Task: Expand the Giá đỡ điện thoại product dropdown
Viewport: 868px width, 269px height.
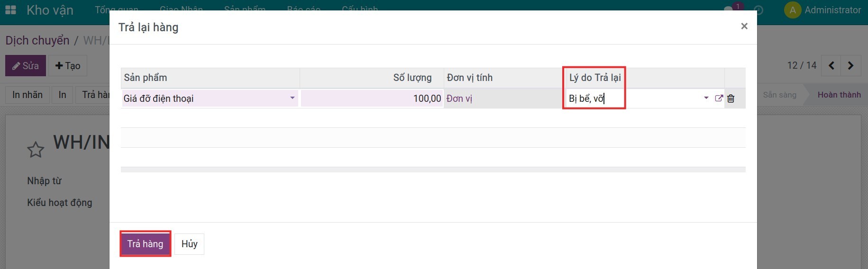Action: [292, 98]
